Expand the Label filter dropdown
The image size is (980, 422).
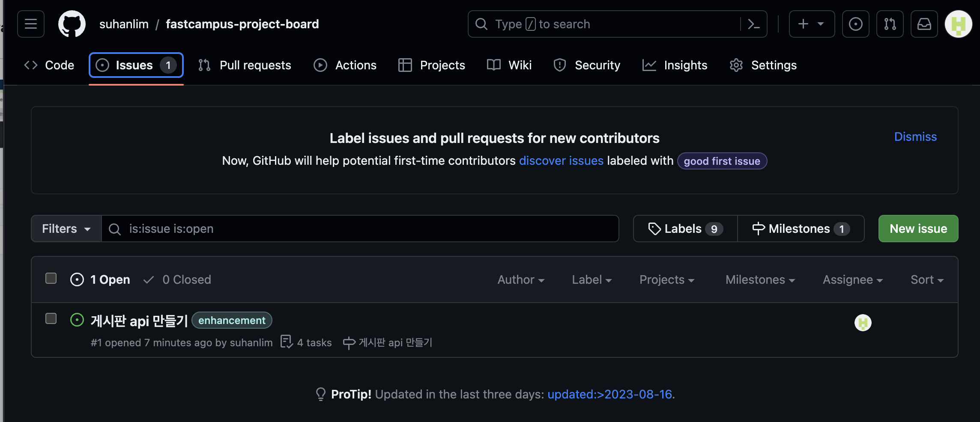pyautogui.click(x=592, y=279)
